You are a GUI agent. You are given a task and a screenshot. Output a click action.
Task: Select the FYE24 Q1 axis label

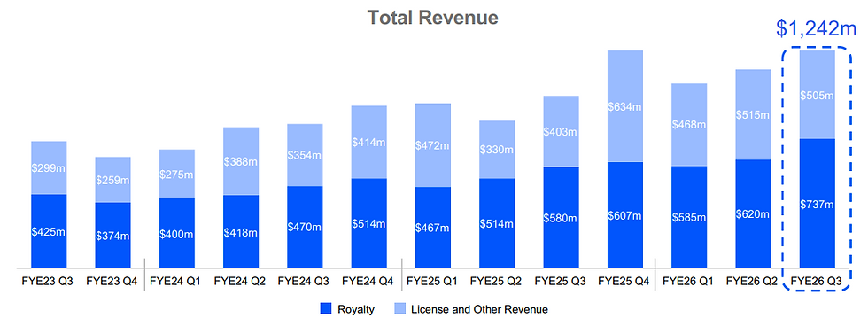coord(176,281)
